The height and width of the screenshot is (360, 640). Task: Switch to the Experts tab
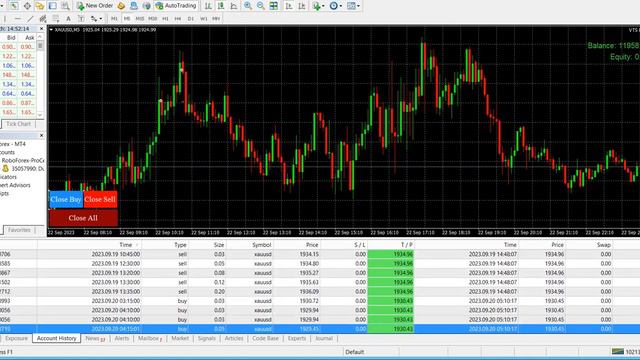(296, 338)
